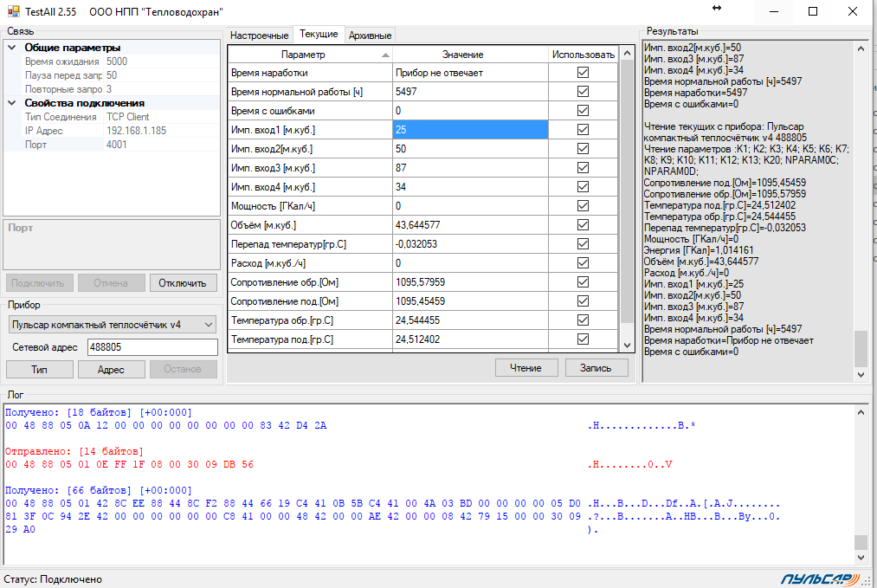Click the sort arrow in Параметр column header
Screen dimensions: 877x588
pos(385,55)
